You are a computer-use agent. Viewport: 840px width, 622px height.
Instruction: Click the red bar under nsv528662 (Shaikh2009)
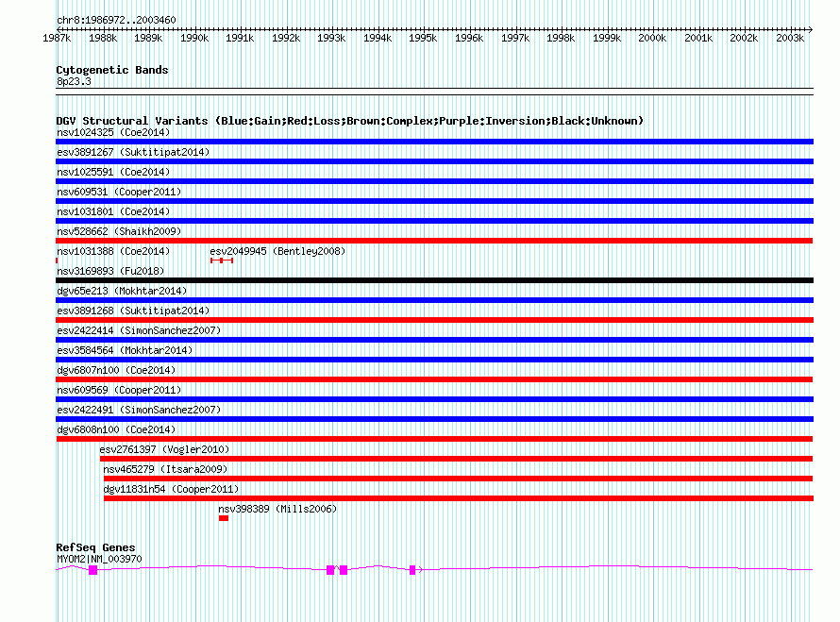pyautogui.click(x=434, y=241)
